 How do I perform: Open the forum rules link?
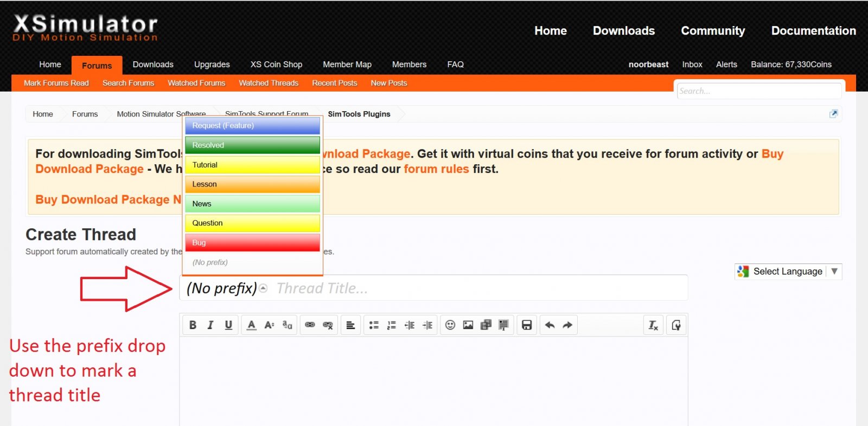436,169
